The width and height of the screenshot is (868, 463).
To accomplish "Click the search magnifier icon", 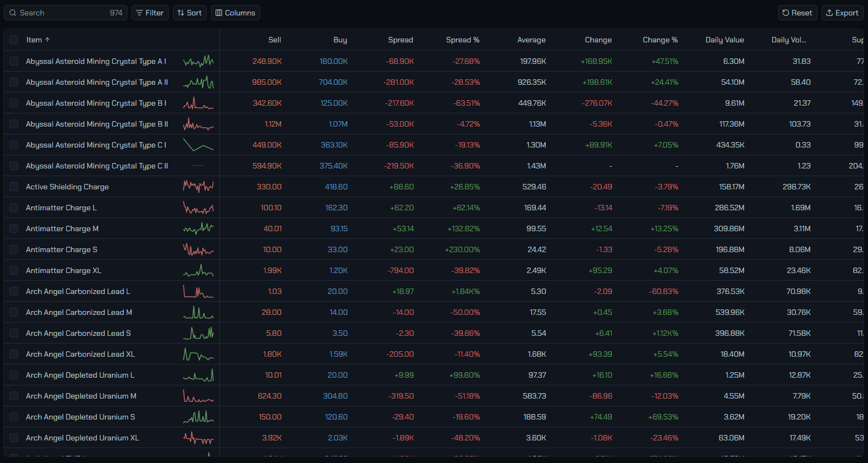I will tap(13, 13).
